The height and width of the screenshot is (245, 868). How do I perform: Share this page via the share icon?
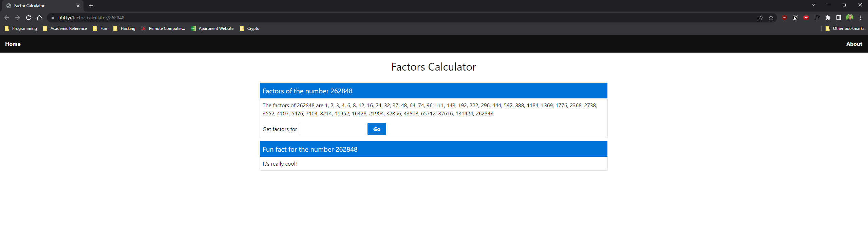760,18
